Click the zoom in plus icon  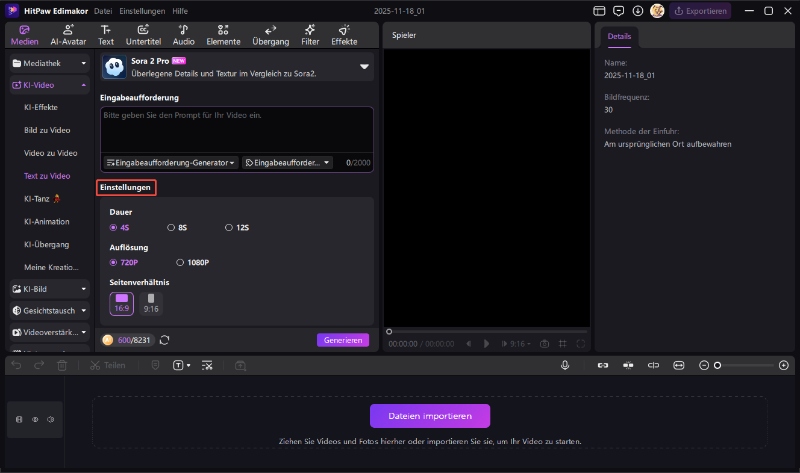(784, 365)
